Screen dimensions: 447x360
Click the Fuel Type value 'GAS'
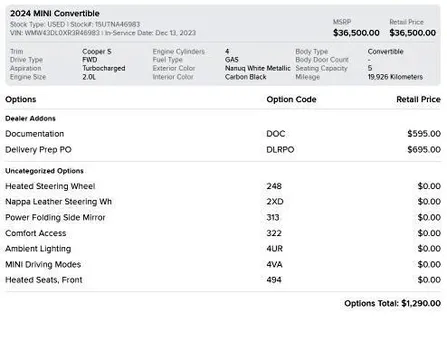[232, 60]
